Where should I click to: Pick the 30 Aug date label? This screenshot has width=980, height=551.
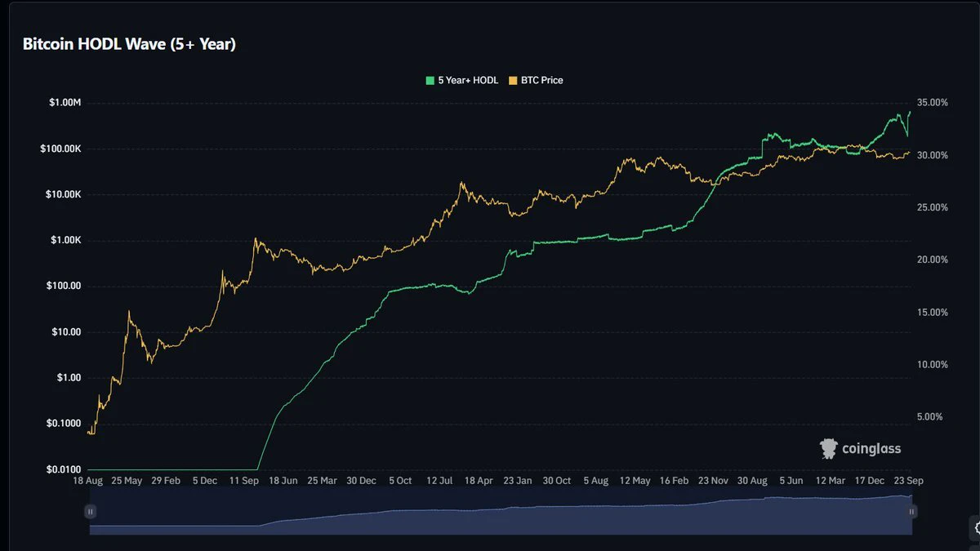pyautogui.click(x=752, y=481)
